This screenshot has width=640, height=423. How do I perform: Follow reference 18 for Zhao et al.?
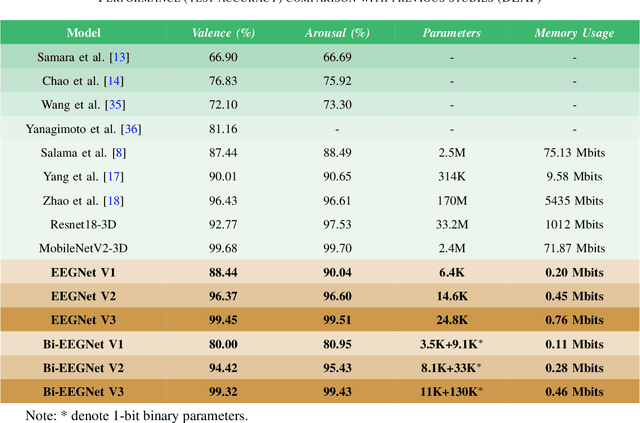tap(116, 201)
